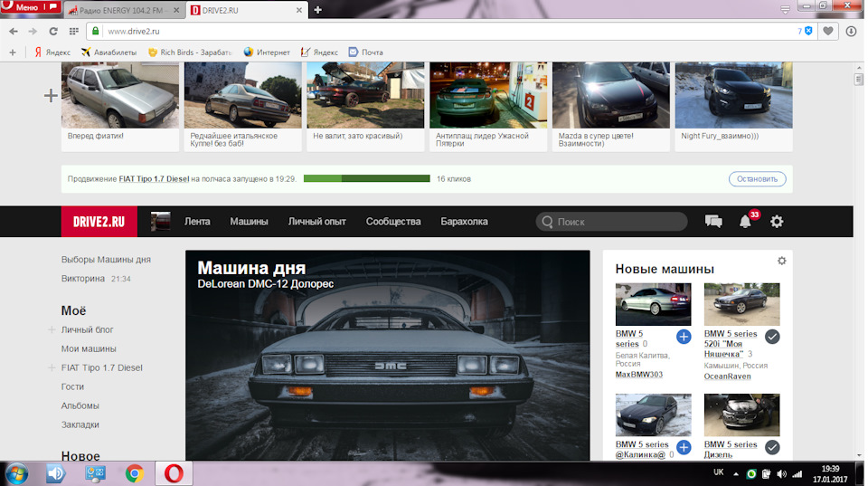
Task: Open a new browser tab
Action: (x=317, y=10)
